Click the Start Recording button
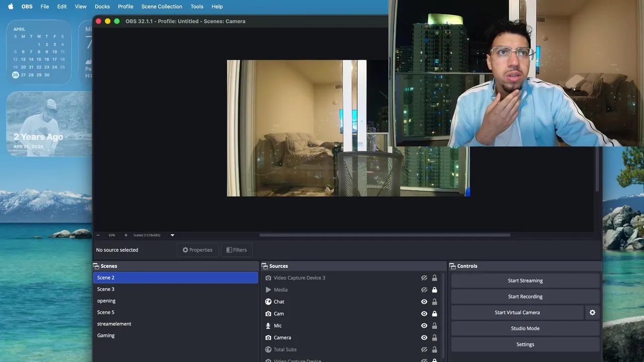 (x=525, y=297)
